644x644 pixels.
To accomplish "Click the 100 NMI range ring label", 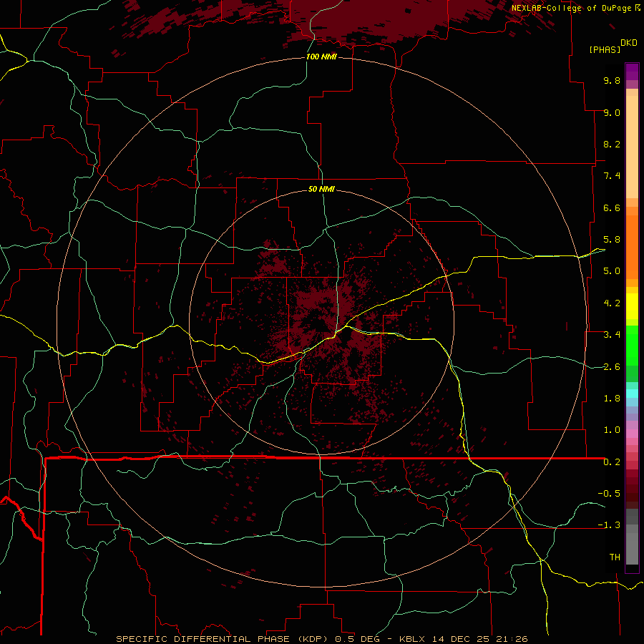I will coord(321,57).
